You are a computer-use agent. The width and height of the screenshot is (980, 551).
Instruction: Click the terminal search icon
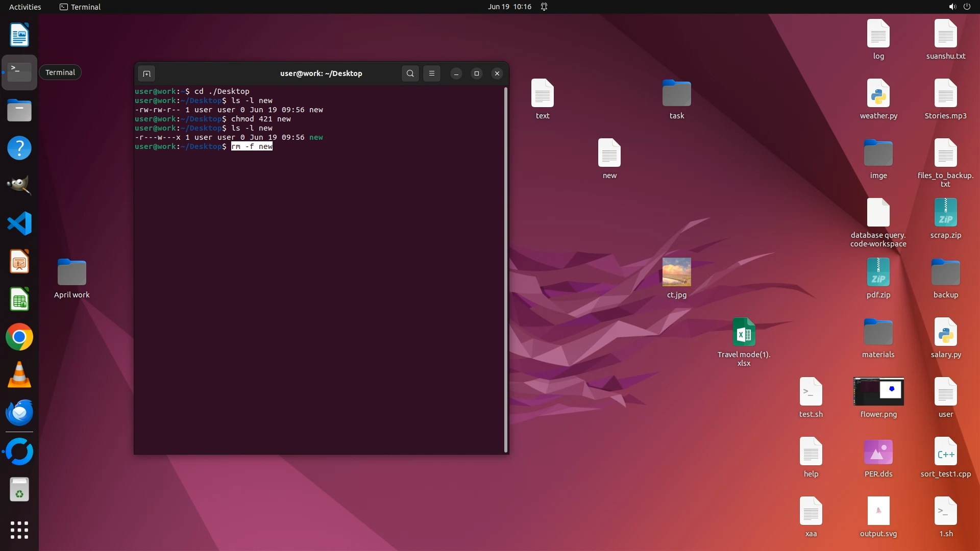pos(410,73)
